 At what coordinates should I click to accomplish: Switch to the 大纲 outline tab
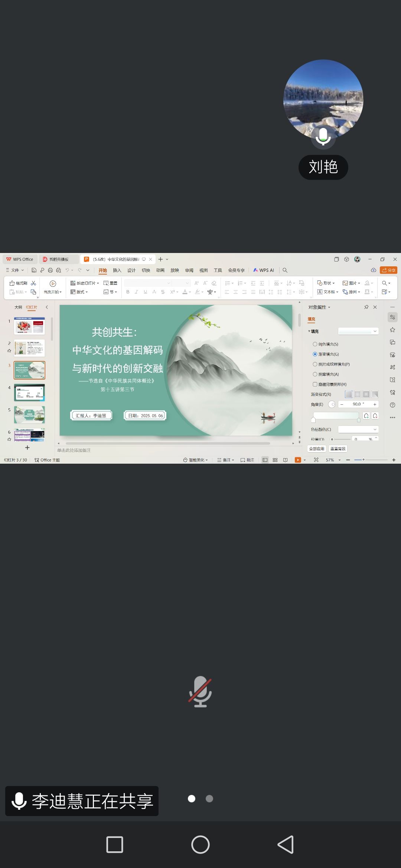(x=18, y=307)
